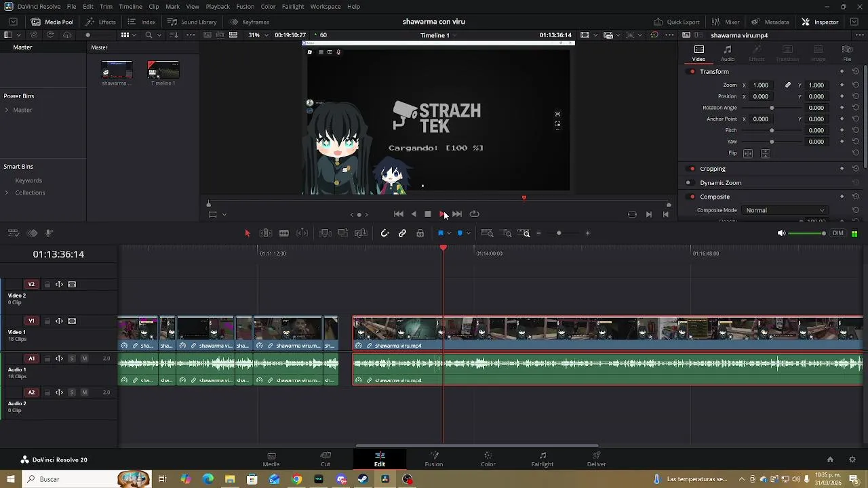Open the viewer zoom 31% dropdown
Screen dimensions: 868x488
[257, 35]
